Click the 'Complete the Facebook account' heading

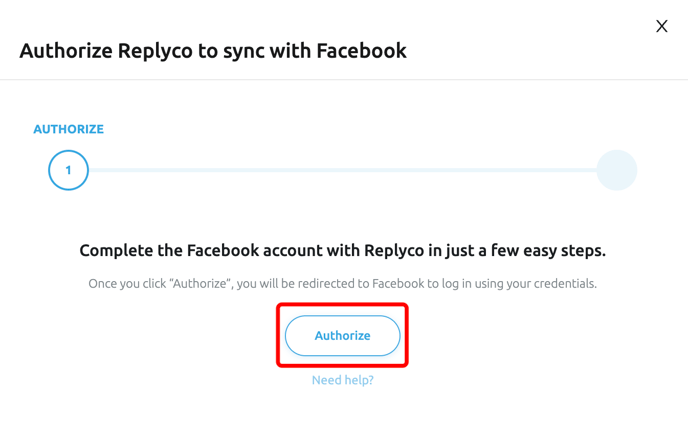coord(342,250)
